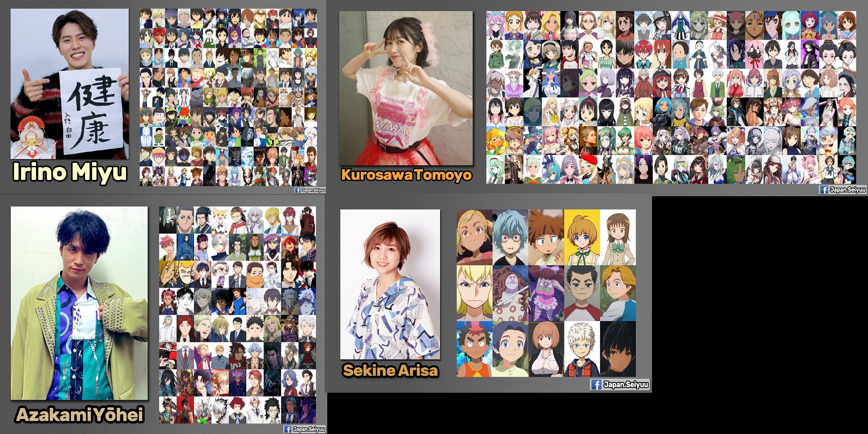Select the light-blue-haired red-eyed boy character
868x434 pixels.
click(x=510, y=237)
